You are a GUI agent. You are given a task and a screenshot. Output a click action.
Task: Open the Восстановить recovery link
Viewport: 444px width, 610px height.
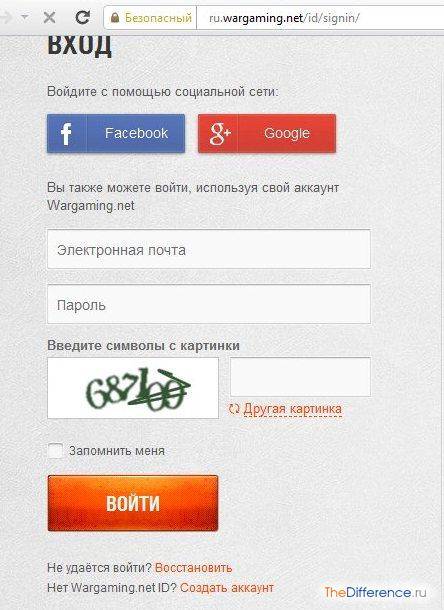click(193, 568)
